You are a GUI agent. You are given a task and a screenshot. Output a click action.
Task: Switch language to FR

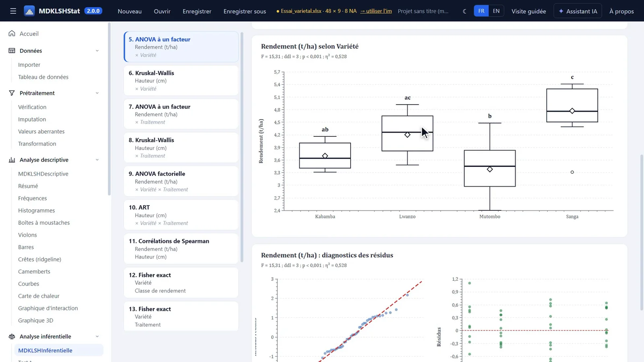coord(481,11)
